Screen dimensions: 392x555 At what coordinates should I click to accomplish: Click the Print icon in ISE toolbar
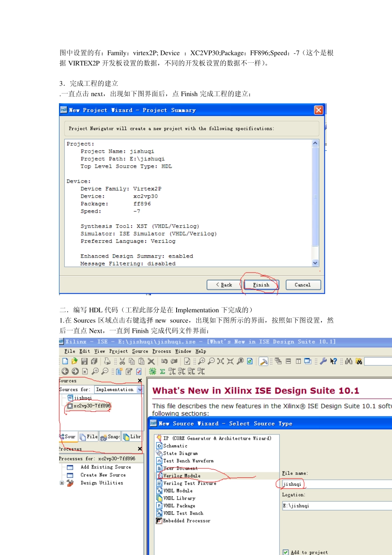click(107, 361)
